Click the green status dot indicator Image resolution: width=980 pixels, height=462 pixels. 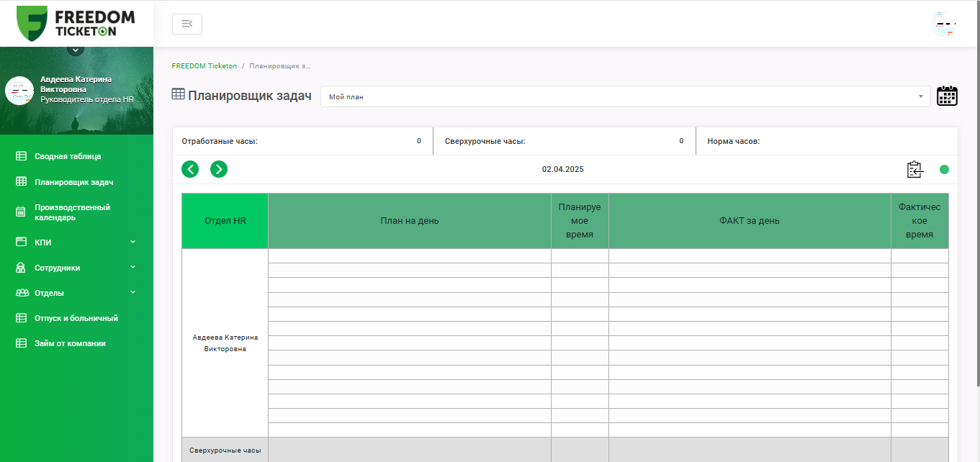click(x=944, y=170)
